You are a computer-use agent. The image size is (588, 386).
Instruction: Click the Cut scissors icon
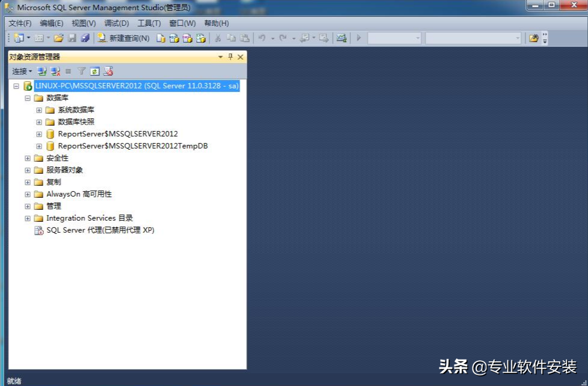click(x=217, y=38)
